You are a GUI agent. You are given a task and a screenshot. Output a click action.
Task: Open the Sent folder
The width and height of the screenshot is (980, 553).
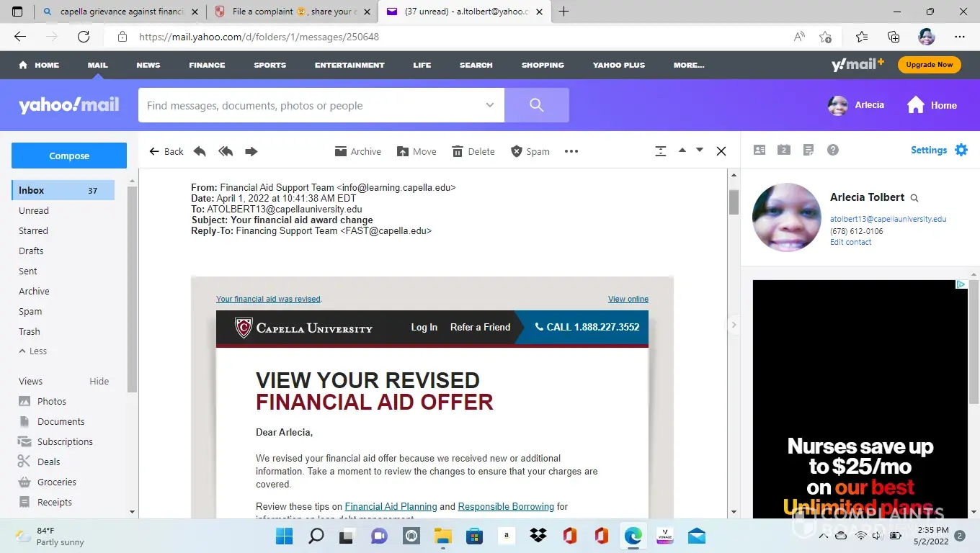point(28,271)
